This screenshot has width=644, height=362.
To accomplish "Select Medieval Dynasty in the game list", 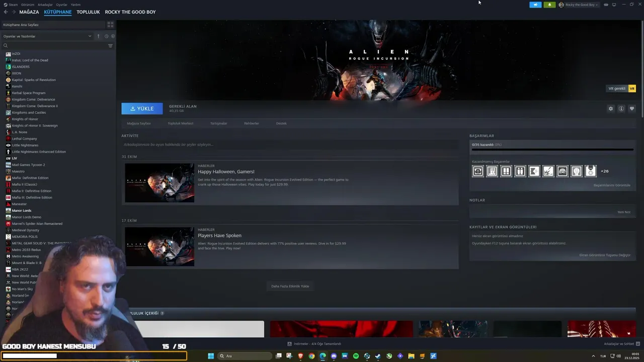I will pos(25,230).
